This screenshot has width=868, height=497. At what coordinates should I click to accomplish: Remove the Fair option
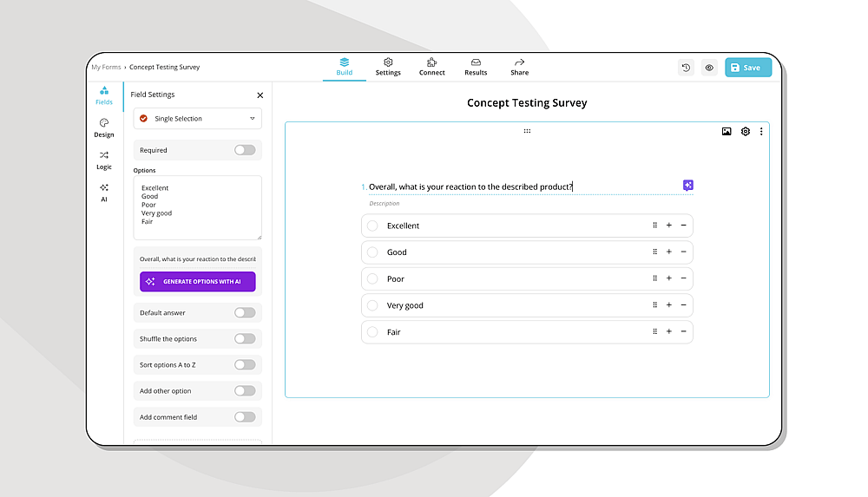click(684, 331)
